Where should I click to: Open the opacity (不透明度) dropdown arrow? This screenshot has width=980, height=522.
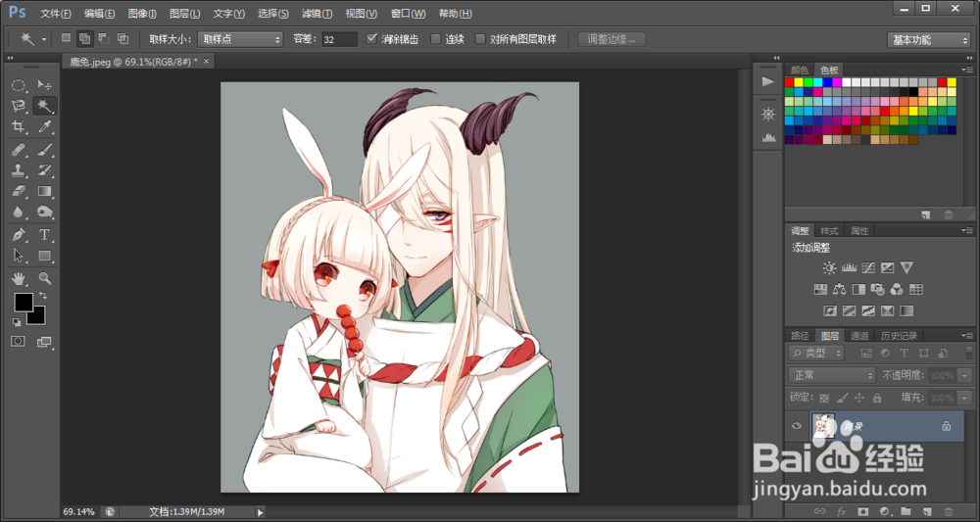click(965, 376)
